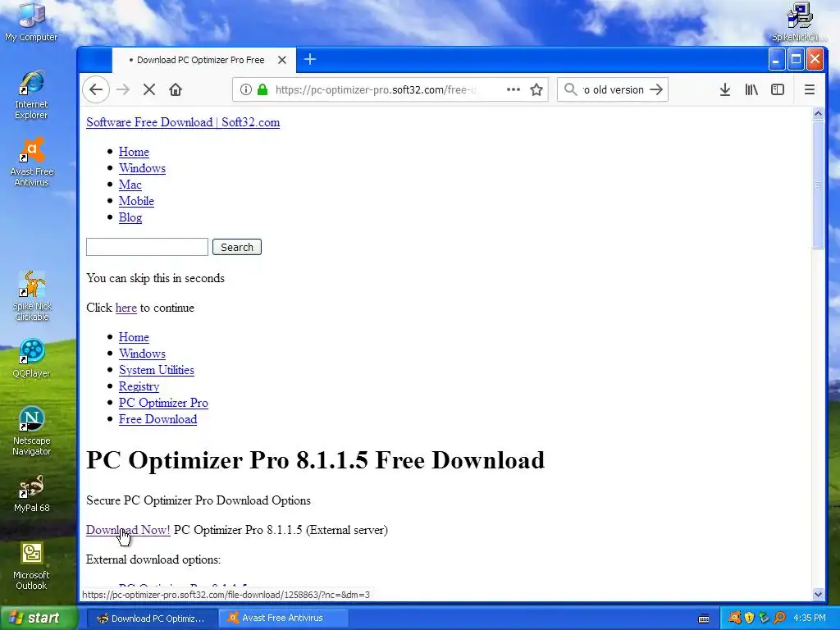The width and height of the screenshot is (840, 630).
Task: Show site information icon in address bar
Action: pyautogui.click(x=245, y=89)
